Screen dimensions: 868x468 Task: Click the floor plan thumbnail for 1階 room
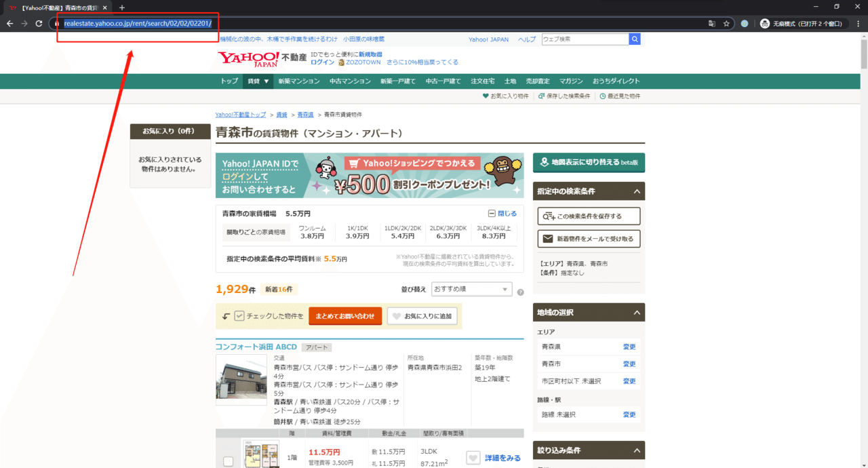[261, 455]
